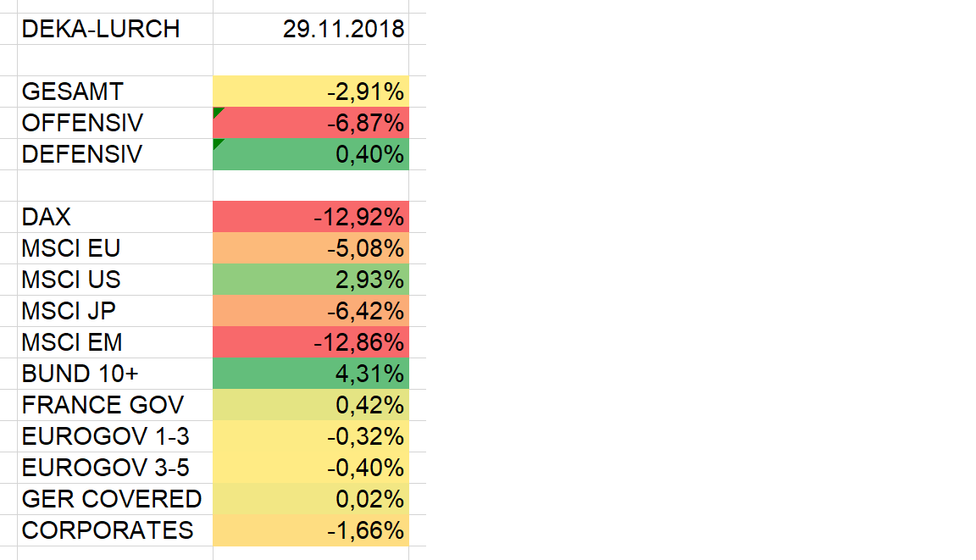Click the red DAX value -12,92%

310,217
